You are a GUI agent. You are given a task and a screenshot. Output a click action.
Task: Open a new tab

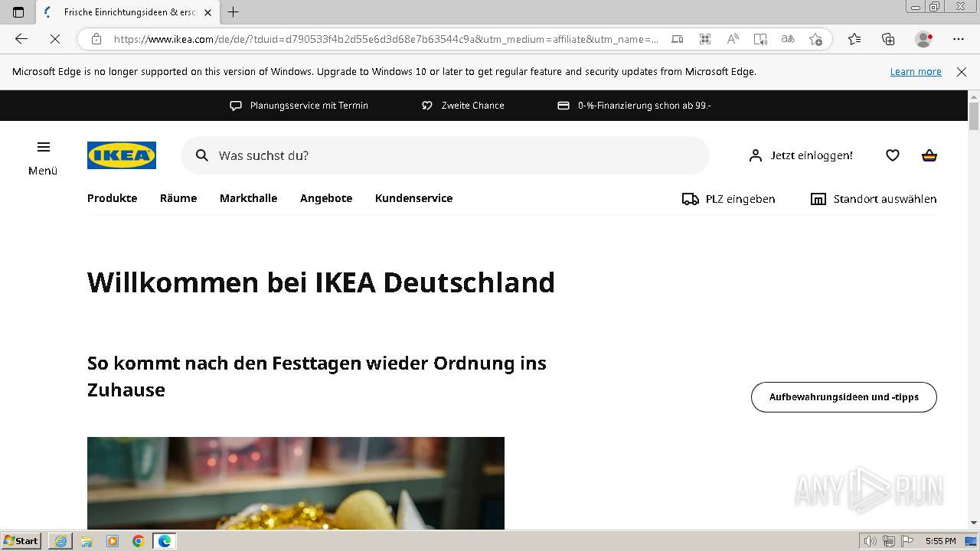234,12
